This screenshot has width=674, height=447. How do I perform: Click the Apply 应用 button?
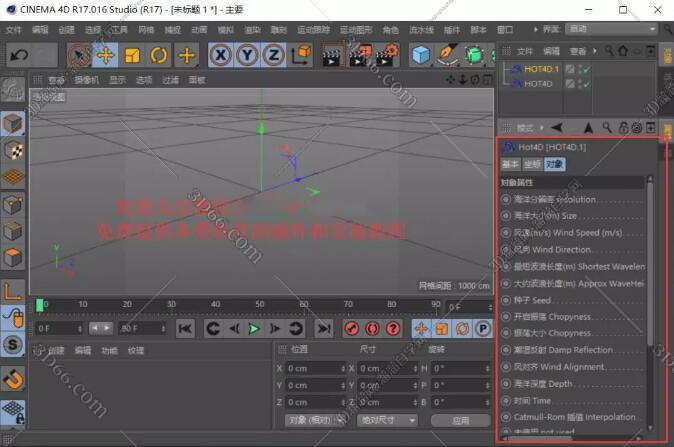click(x=460, y=420)
